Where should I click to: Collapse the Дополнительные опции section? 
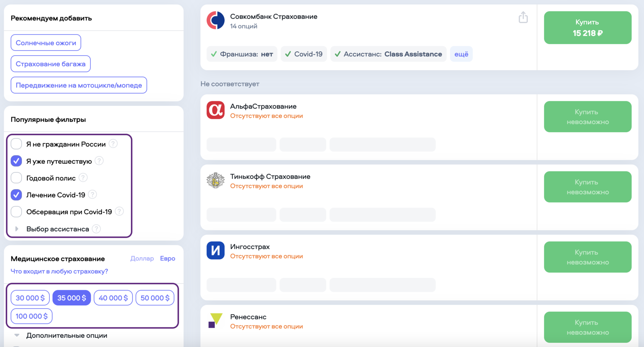(17, 335)
